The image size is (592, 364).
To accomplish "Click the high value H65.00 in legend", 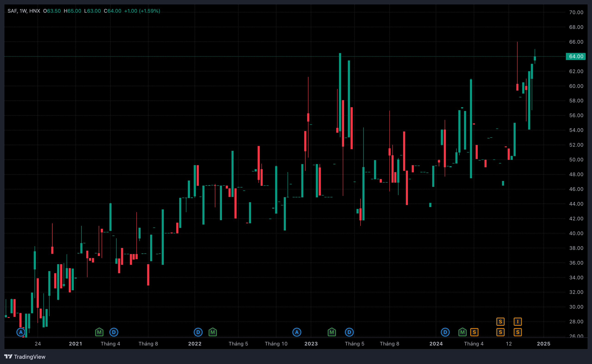I will tap(72, 11).
